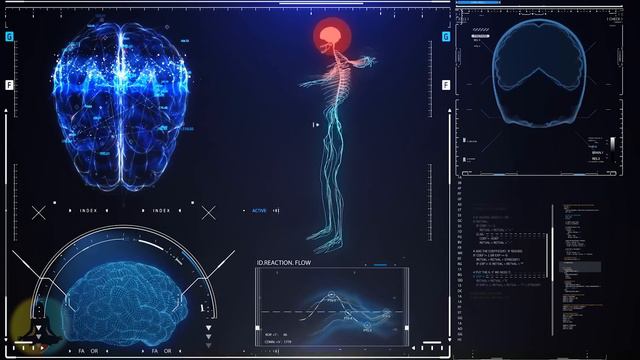The width and height of the screenshot is (640, 360).
Task: Click the upper down-triangle on the meditating figure
Action: point(39,328)
